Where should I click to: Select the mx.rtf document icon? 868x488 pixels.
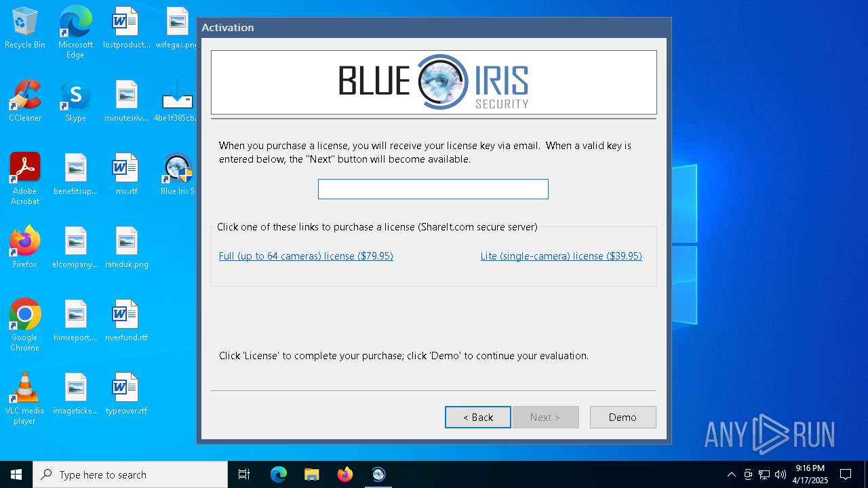126,175
